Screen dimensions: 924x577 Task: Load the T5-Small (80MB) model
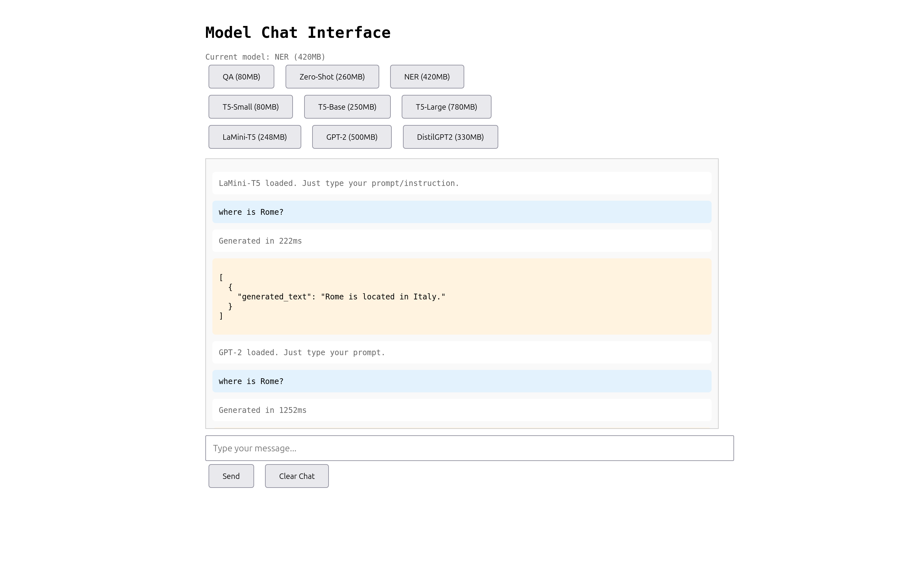251,107
